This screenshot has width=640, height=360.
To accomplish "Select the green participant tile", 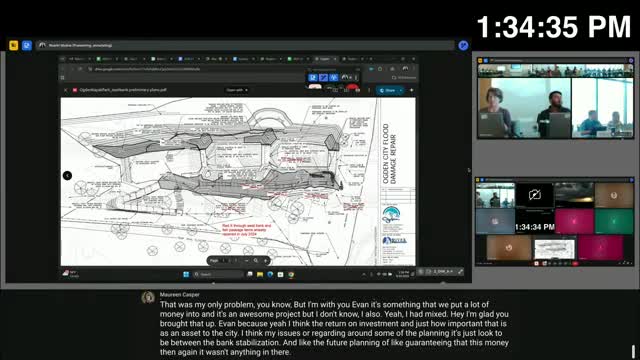I will coord(614,221).
